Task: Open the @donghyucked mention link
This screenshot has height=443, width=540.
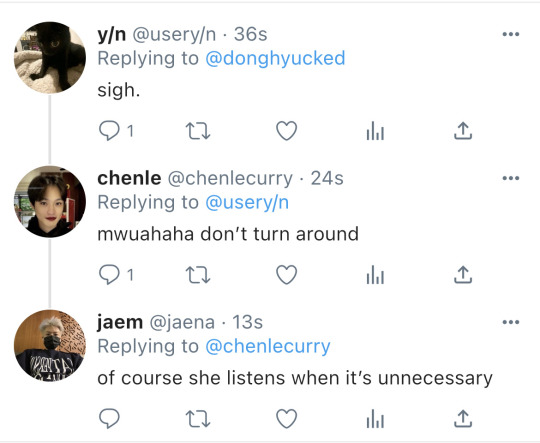Action: (275, 58)
